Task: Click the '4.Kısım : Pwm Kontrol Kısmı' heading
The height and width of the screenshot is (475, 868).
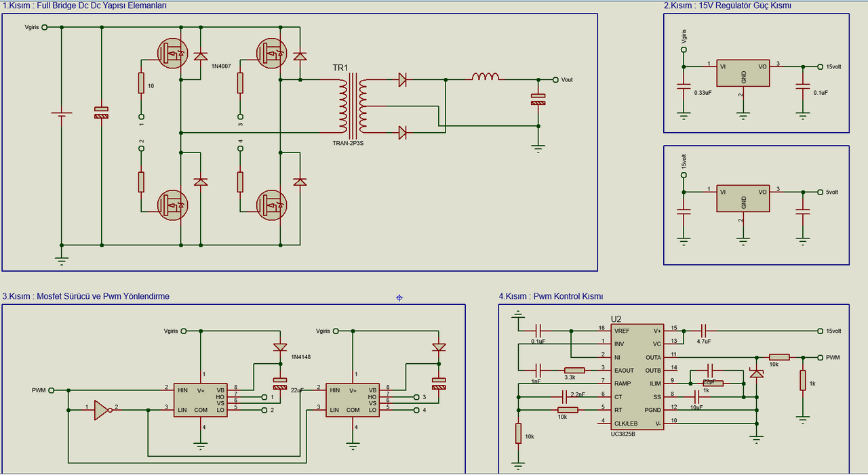Action: pos(551,297)
